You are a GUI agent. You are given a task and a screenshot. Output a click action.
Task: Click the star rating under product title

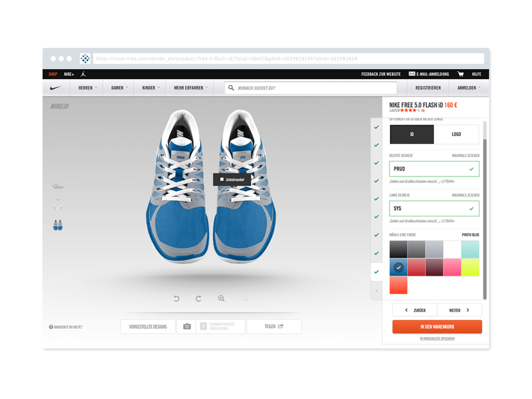[x=410, y=110]
